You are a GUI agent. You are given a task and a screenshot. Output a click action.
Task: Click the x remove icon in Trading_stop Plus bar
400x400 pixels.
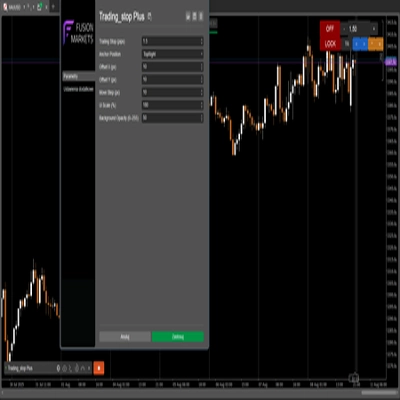coord(89,368)
